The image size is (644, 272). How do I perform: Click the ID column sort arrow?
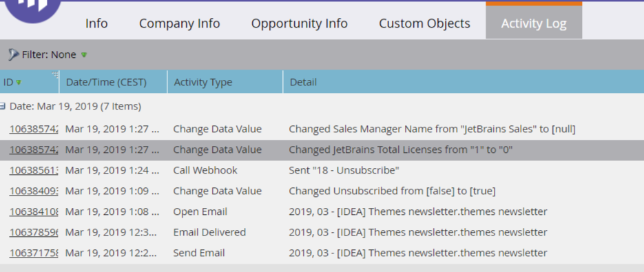tap(19, 82)
